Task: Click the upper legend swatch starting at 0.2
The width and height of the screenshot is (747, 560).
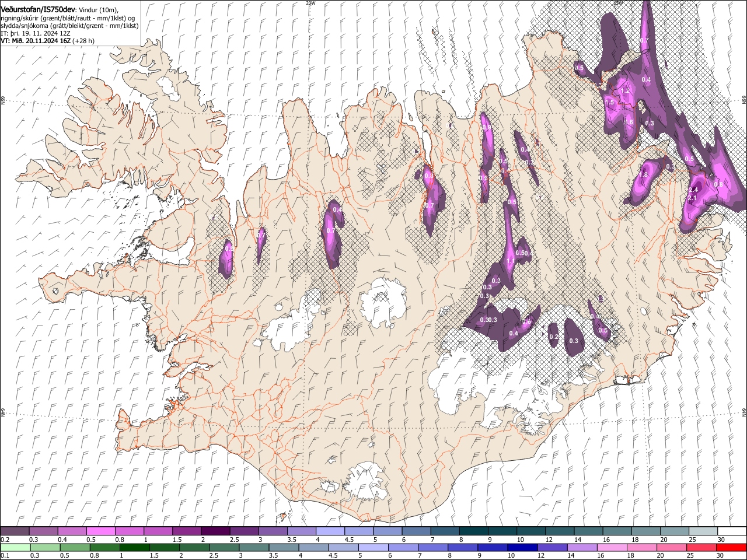Action: click(x=15, y=531)
